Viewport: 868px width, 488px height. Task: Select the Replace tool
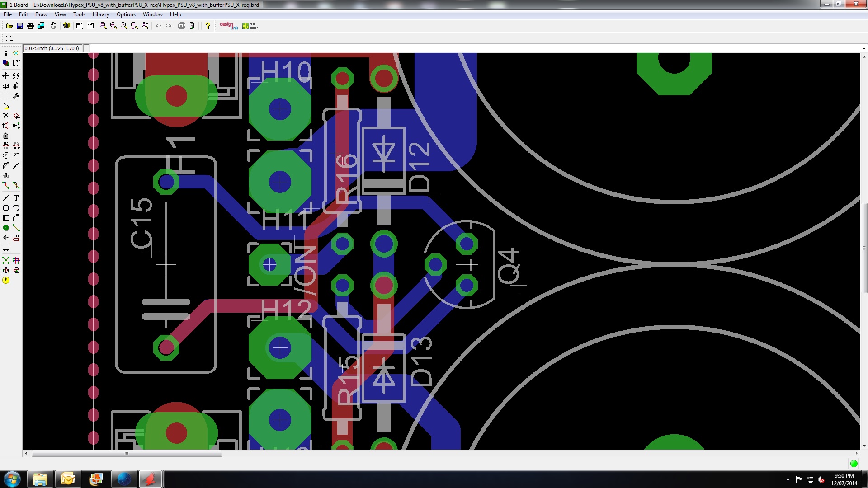tap(16, 126)
